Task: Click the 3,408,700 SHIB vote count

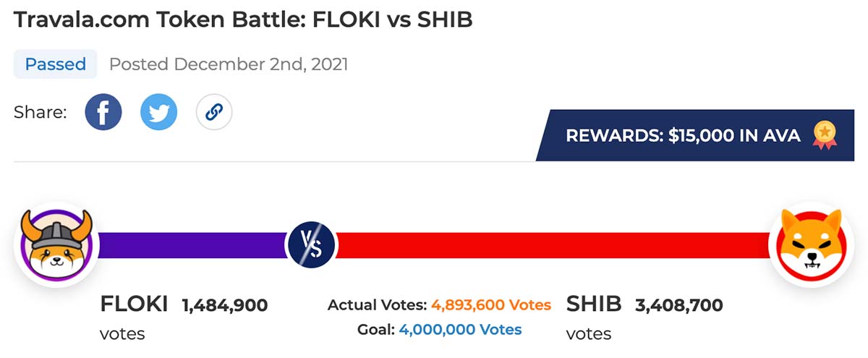Action: pos(678,305)
